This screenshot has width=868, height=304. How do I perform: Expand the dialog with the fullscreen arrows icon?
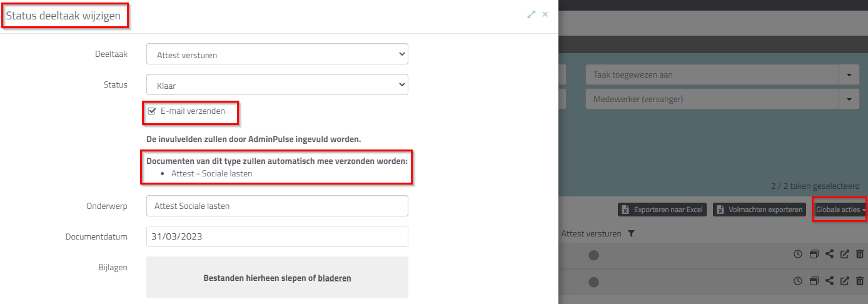coord(532,14)
